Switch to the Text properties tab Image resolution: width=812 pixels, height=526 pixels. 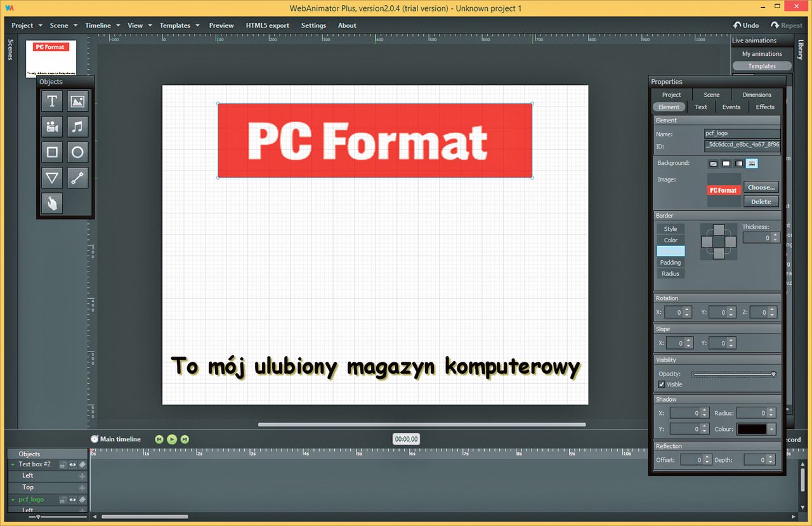701,107
